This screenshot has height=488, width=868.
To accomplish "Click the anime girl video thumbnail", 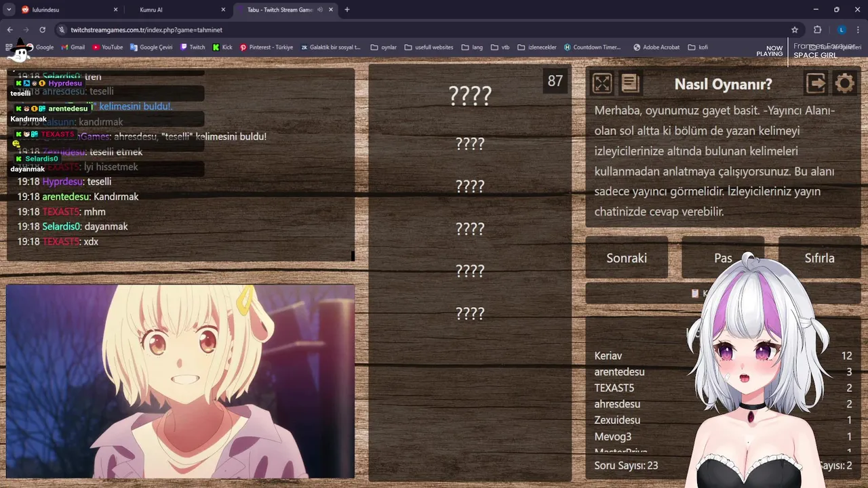I will (180, 382).
